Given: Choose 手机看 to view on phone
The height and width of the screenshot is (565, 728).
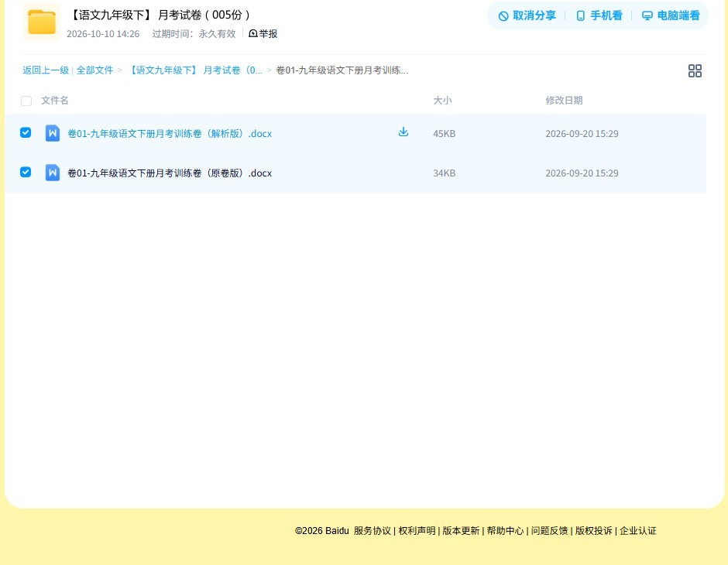Looking at the screenshot, I should pyautogui.click(x=599, y=15).
